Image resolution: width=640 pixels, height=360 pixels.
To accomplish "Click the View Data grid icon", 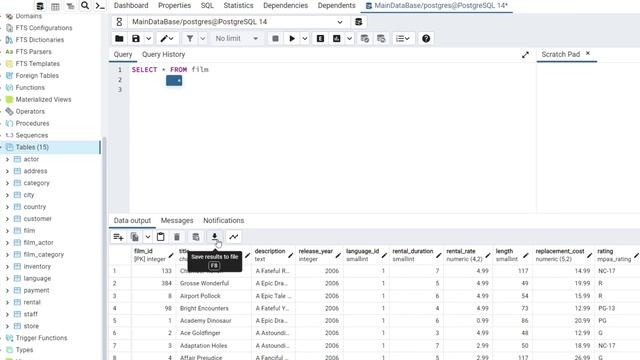I will (55, 6).
